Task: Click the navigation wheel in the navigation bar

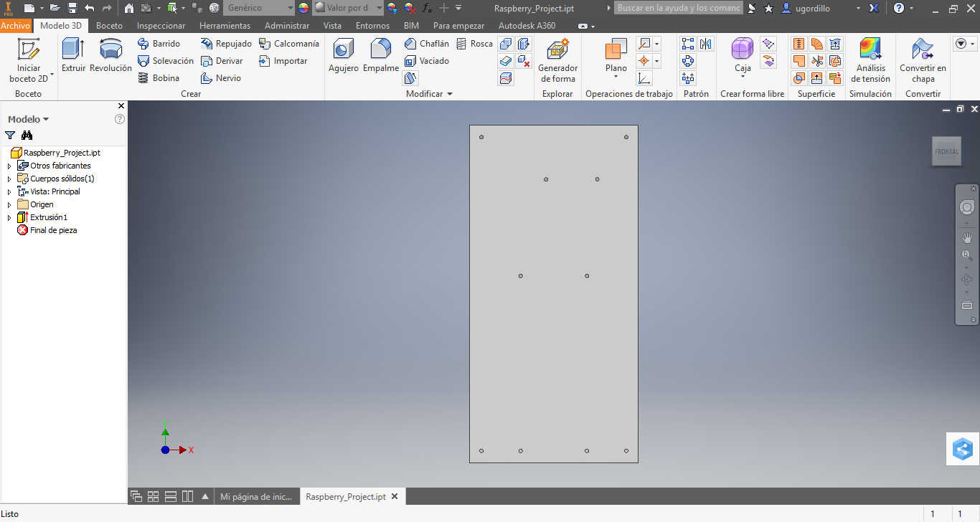Action: click(x=966, y=207)
